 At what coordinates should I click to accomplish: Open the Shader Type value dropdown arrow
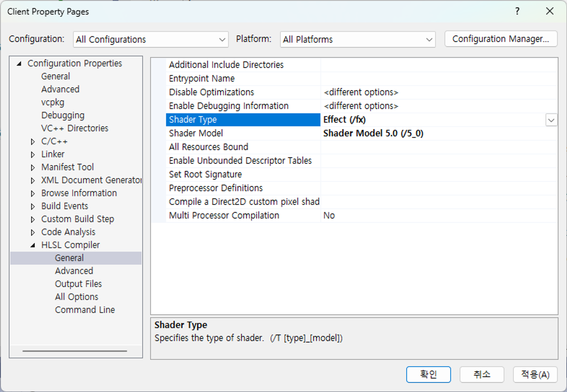pyautogui.click(x=551, y=120)
